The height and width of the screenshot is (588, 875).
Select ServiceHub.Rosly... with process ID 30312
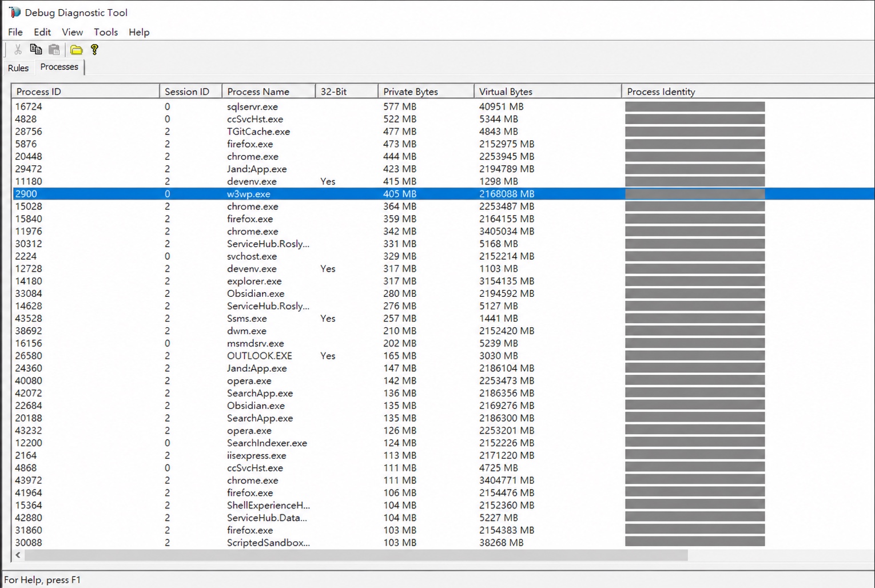pos(443,244)
